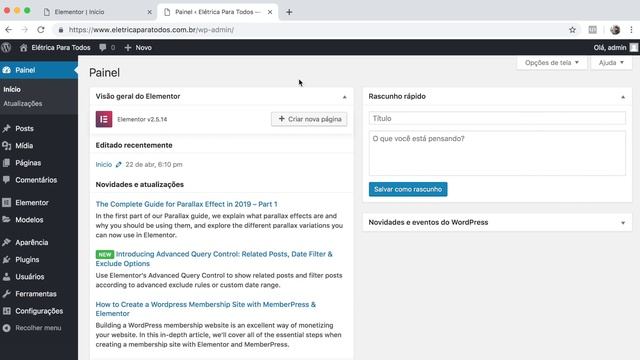
Task: Click Salvar como rascunho button
Action: (408, 189)
